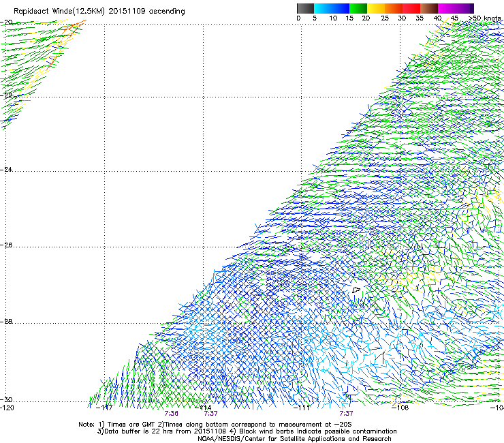
Task: Click the longitude label -108
Action: point(400,408)
